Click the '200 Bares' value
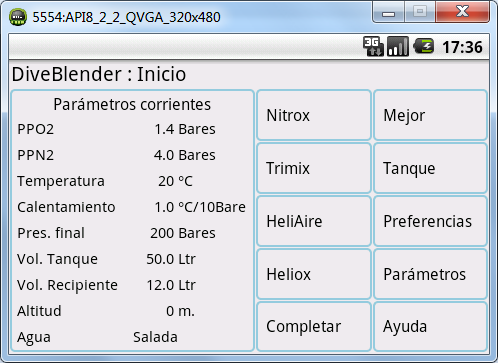This screenshot has width=498, height=363. (x=183, y=233)
